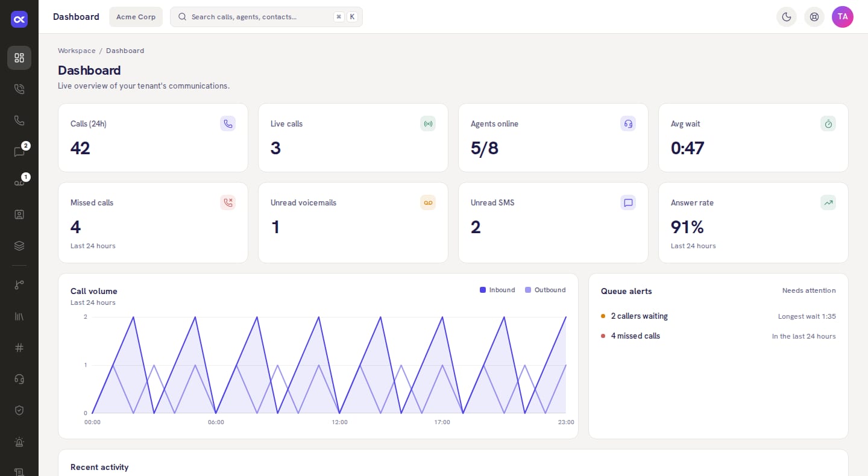Screen dimensions: 868x476
Task: Click the Workspace breadcrumb link
Action: coord(77,51)
